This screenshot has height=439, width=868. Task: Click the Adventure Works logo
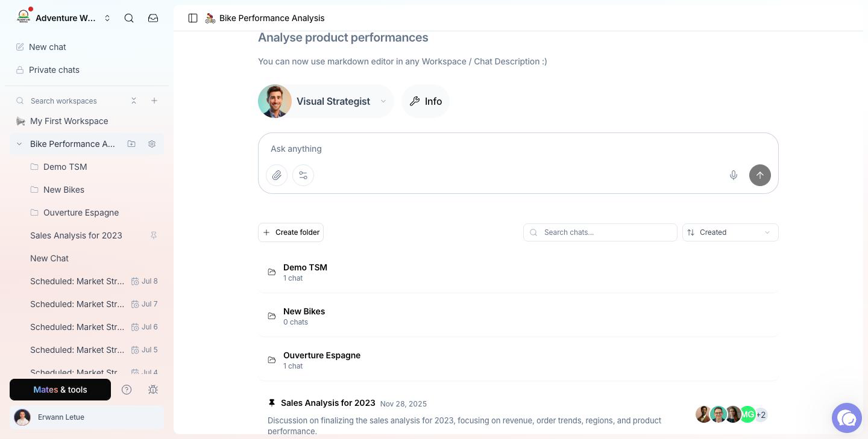[24, 17]
